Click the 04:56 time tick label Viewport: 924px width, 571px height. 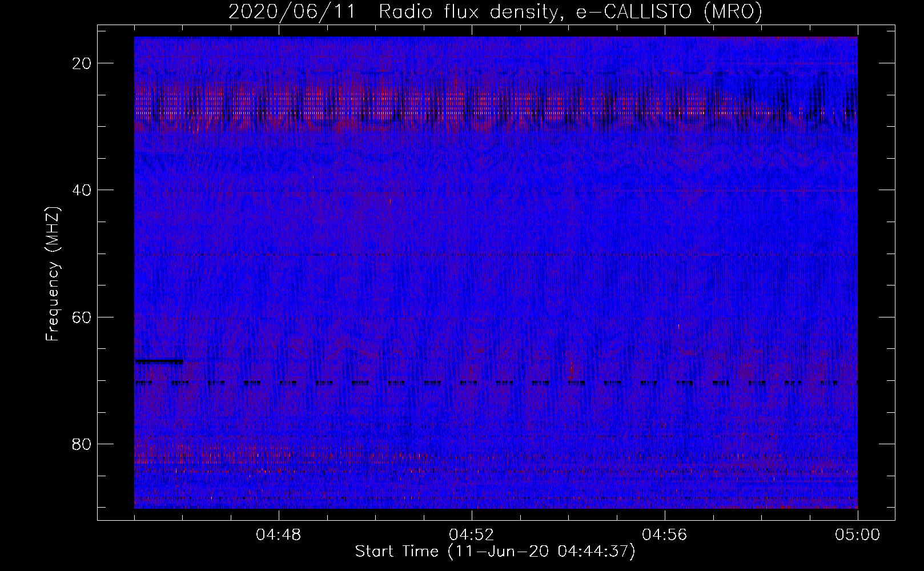tap(665, 535)
